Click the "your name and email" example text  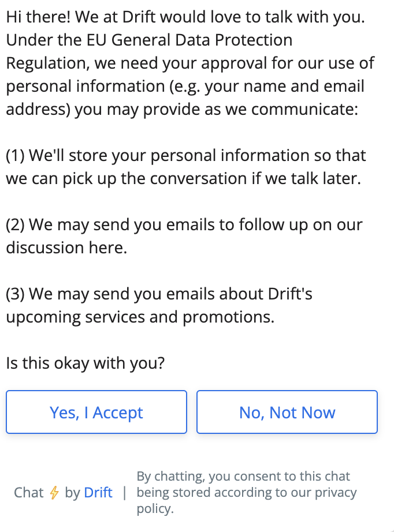point(285,87)
